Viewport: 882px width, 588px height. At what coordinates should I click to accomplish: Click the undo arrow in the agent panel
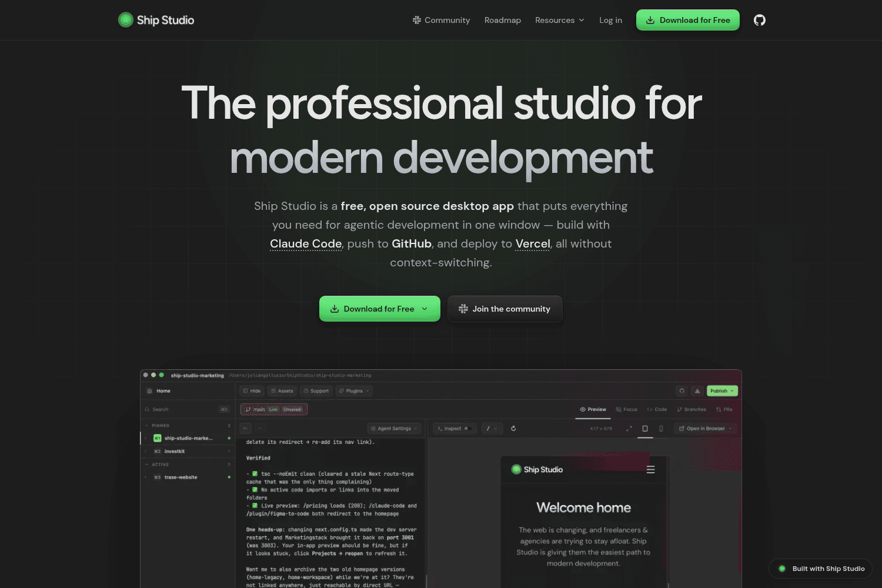(x=246, y=429)
